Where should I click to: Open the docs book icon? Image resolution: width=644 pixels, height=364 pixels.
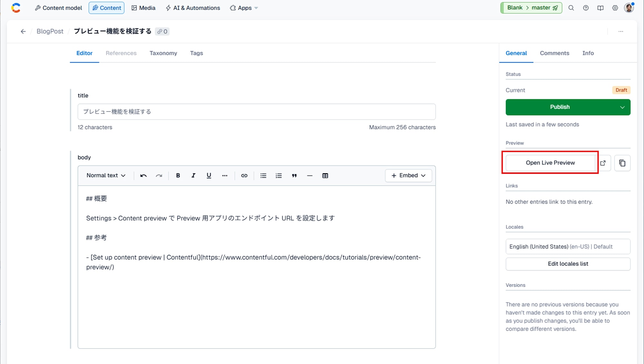coord(600,8)
